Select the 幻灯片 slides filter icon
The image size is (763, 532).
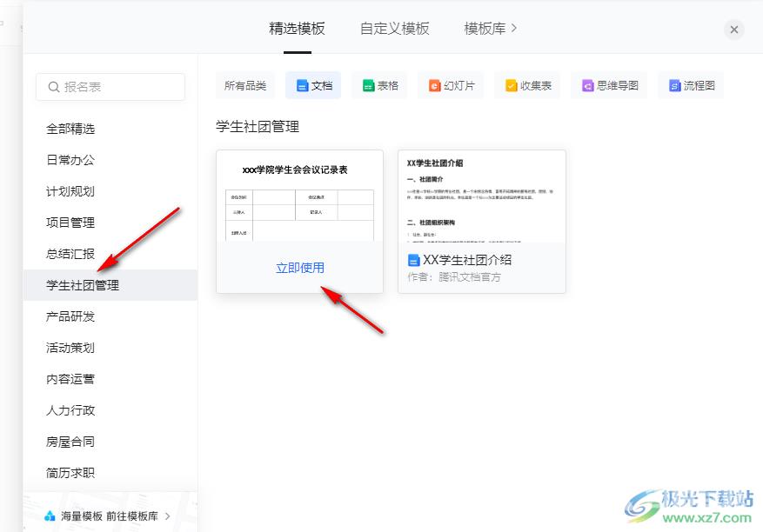click(434, 85)
